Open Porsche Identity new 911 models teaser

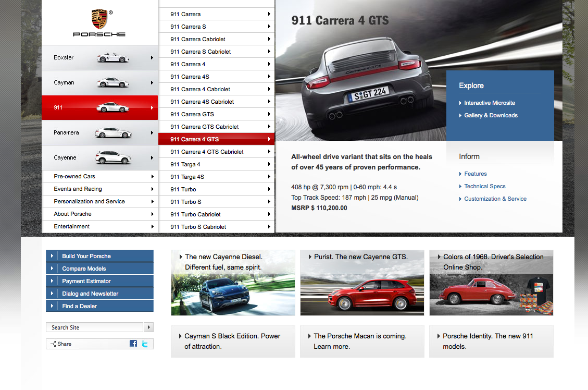click(491, 341)
